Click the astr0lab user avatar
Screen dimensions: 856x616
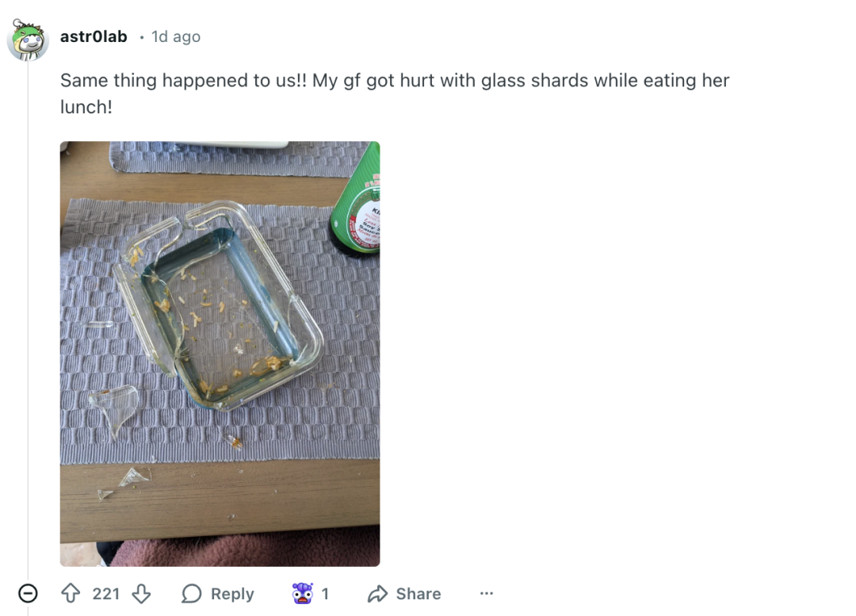click(28, 40)
